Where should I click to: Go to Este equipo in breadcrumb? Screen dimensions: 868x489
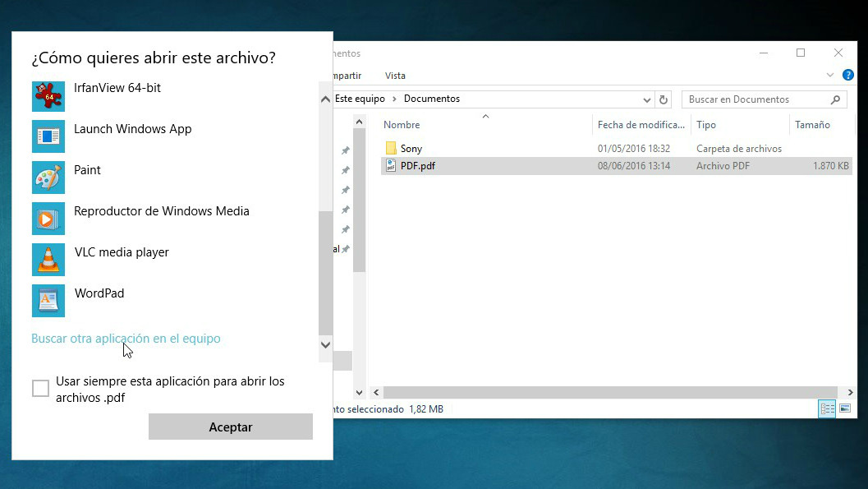[360, 99]
